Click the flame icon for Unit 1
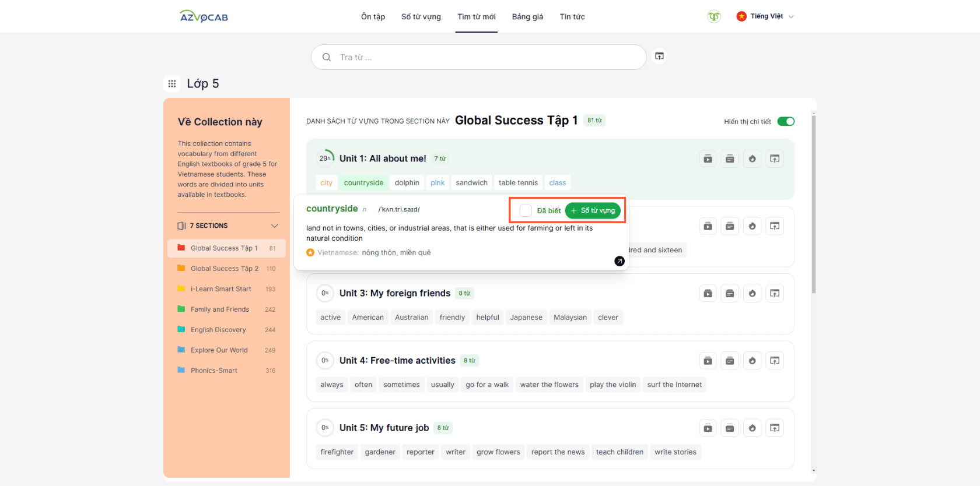 752,159
